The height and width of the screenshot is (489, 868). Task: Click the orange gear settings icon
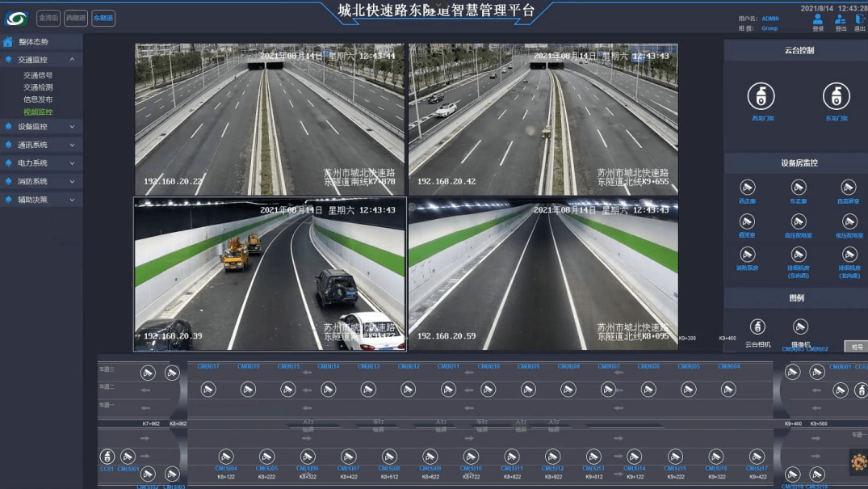pos(858,463)
